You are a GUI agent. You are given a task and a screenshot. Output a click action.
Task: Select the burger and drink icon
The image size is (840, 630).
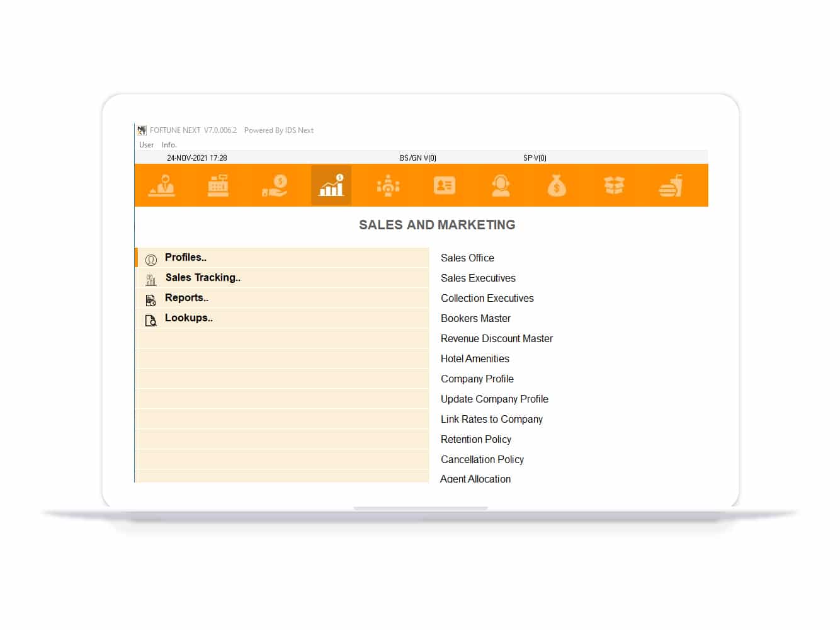[671, 186]
